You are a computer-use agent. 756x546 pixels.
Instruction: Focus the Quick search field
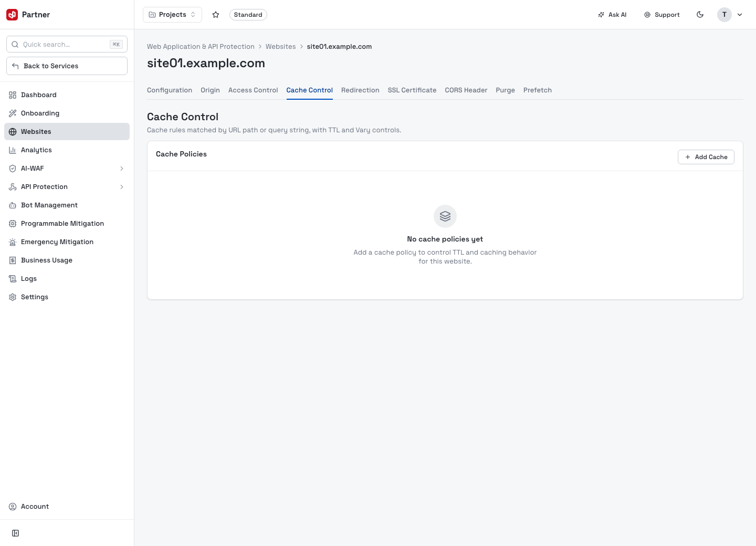[67, 45]
